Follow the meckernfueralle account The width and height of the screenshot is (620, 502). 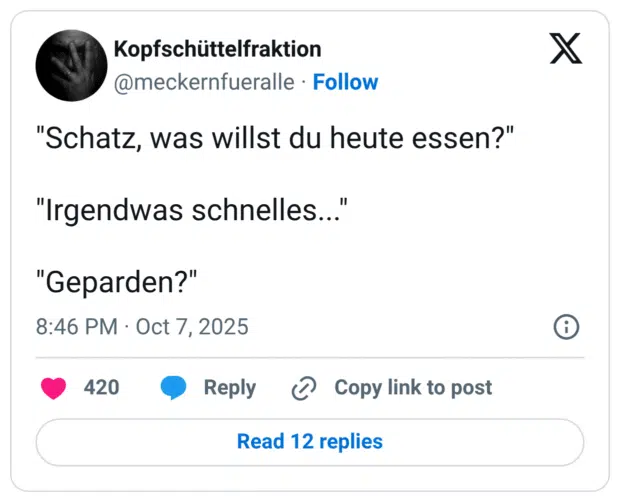345,82
